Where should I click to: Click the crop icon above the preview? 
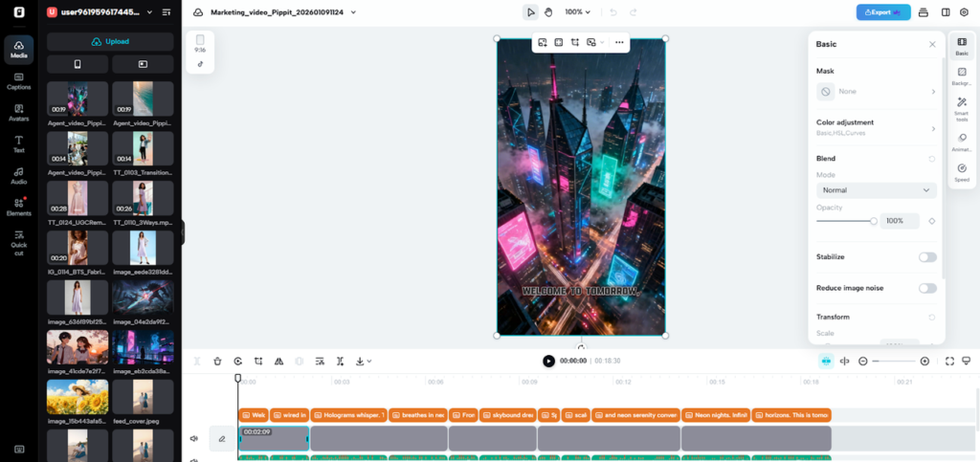pyautogui.click(x=575, y=42)
